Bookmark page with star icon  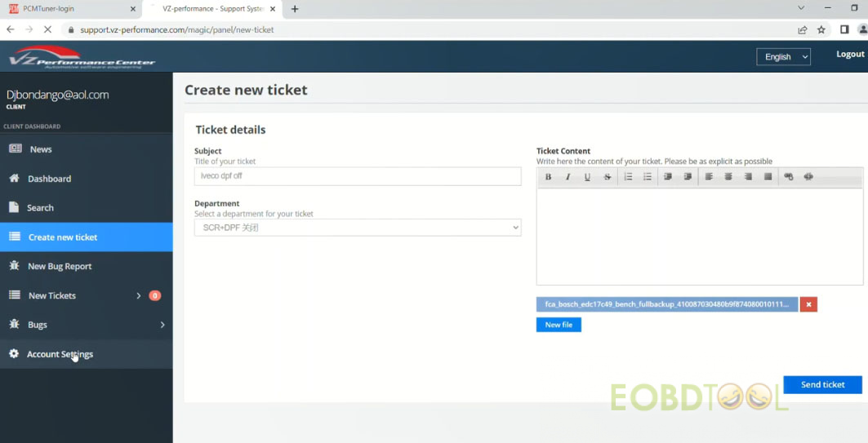[821, 29]
